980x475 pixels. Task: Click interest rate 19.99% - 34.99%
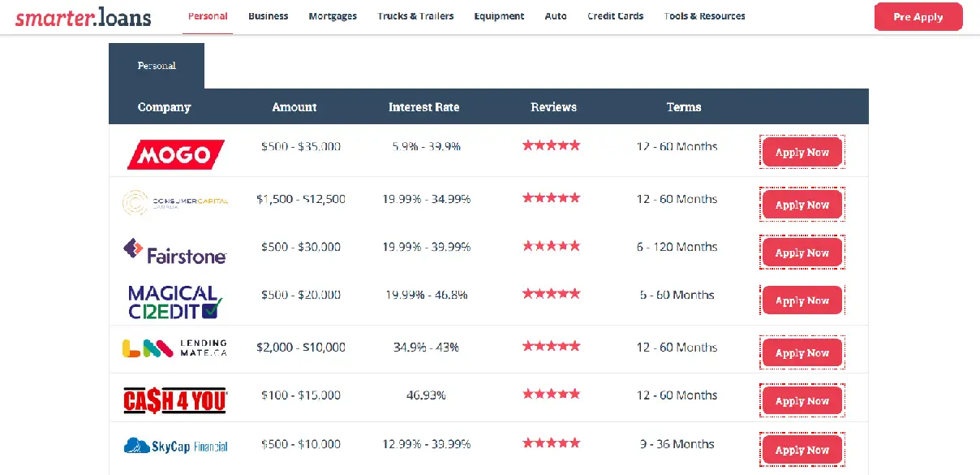pos(427,199)
